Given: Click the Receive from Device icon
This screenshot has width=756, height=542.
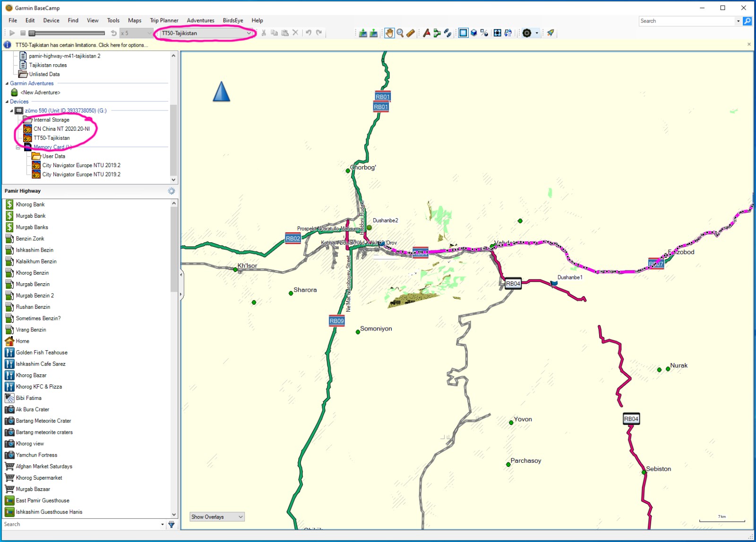Looking at the screenshot, I should pos(373,33).
